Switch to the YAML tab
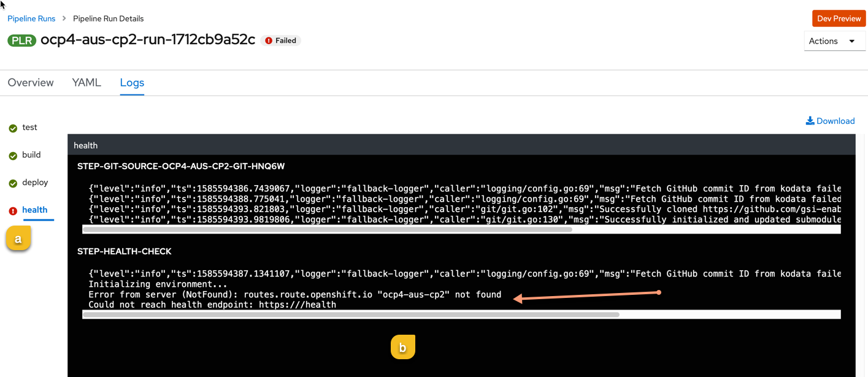Image resolution: width=868 pixels, height=377 pixels. click(86, 82)
